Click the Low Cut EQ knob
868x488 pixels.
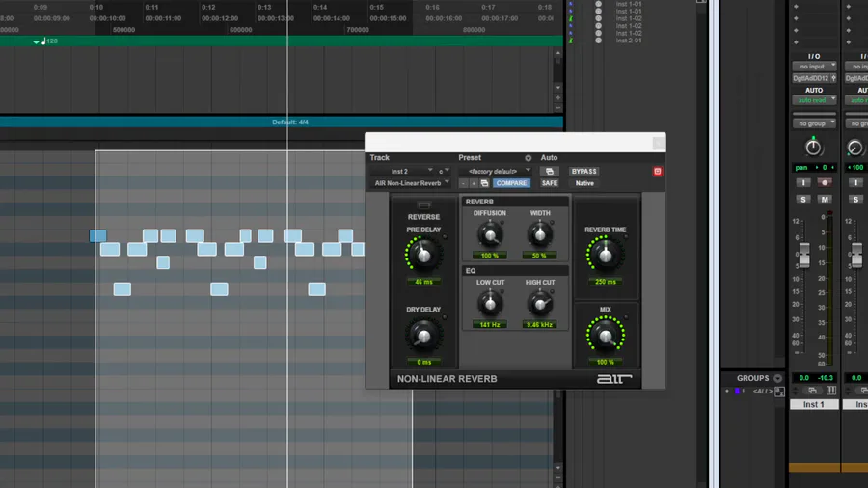point(490,304)
